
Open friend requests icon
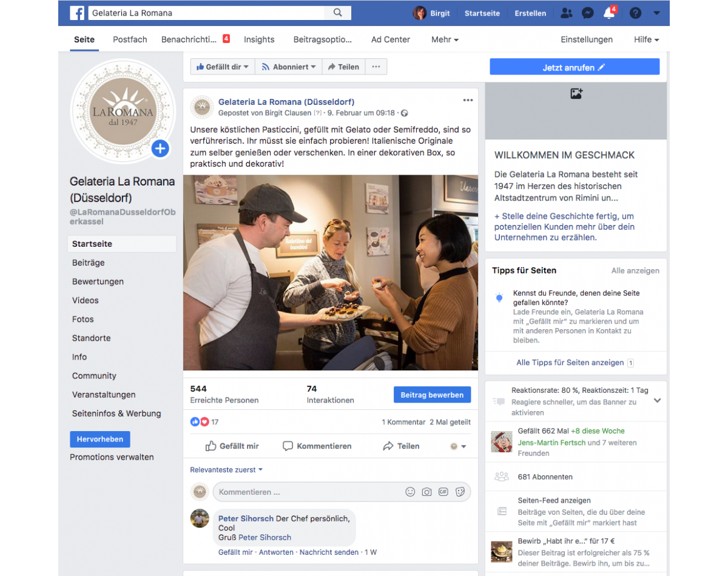[x=566, y=13]
